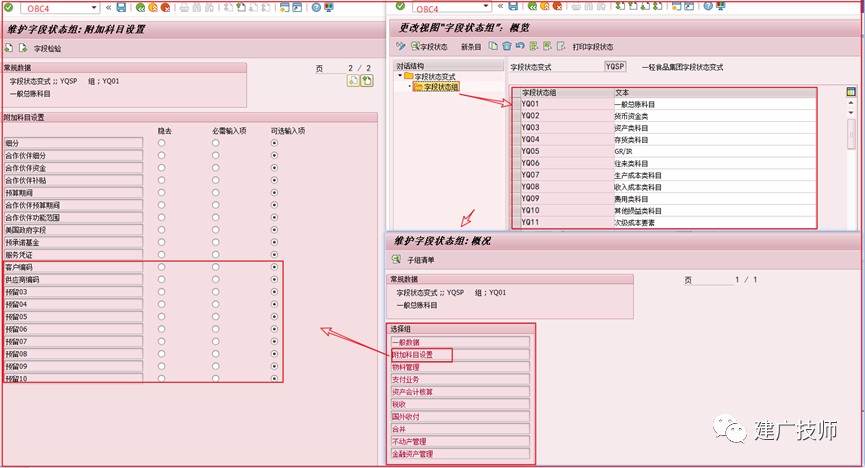The image size is (865, 468).
Task: Collapse command field chevron in left window toolbar
Action: 108,7
